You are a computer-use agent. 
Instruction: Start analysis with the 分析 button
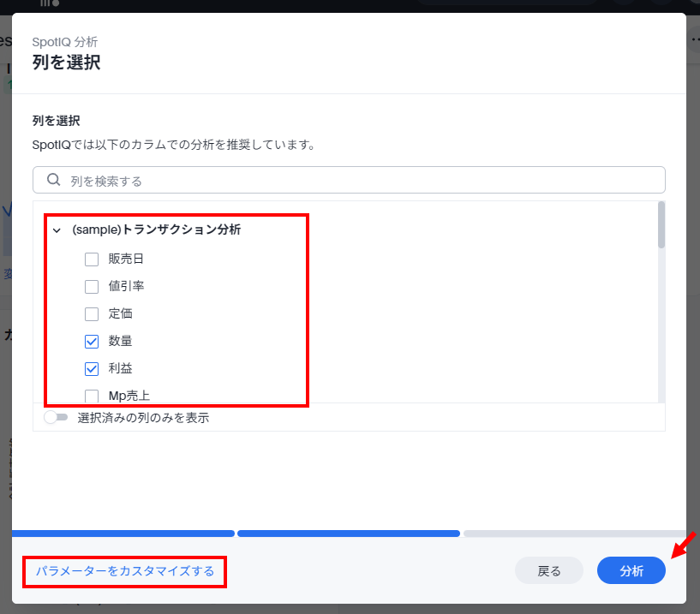coord(631,571)
